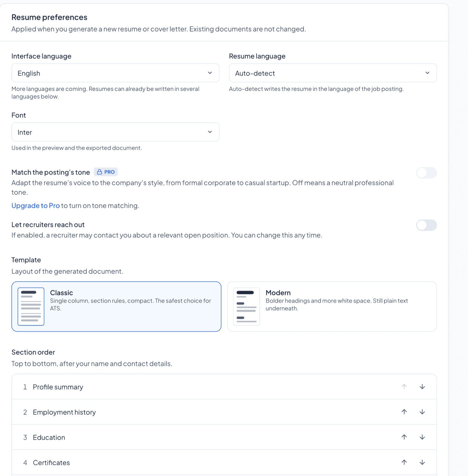The image size is (468, 476).
Task: Follow the Upgrade to Pro link
Action: (35, 206)
